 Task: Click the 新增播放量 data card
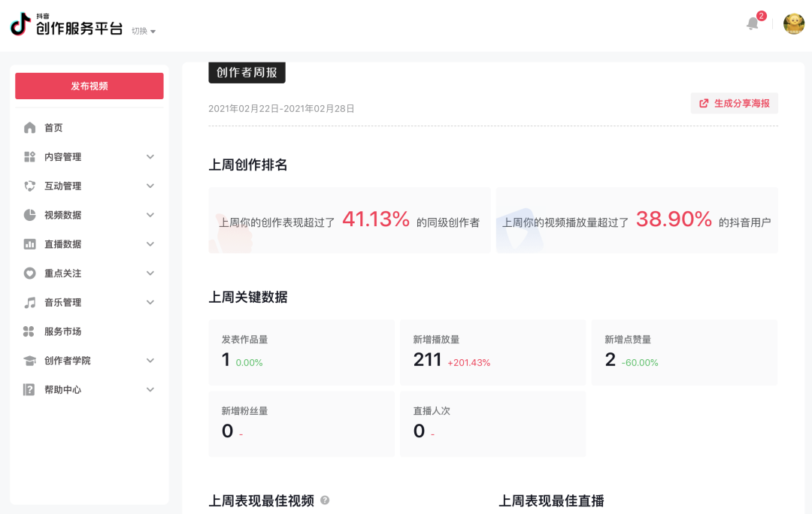click(492, 352)
